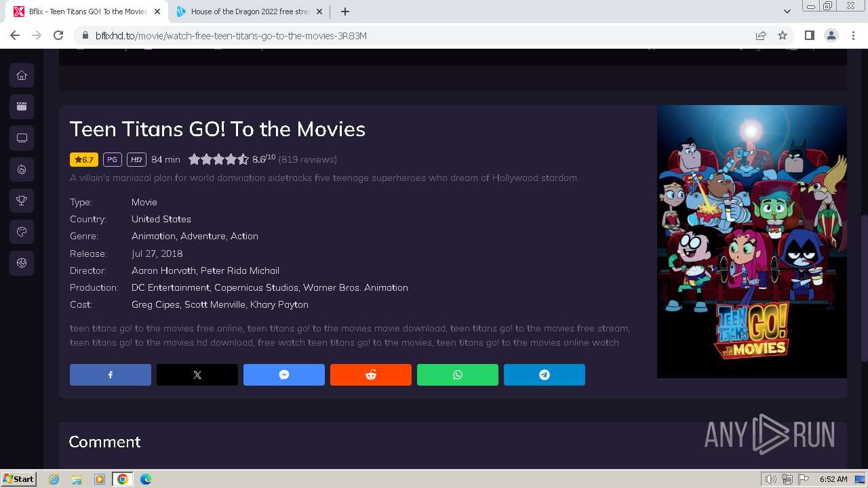Click the Jul 27, 2018 release date
This screenshot has width=868, height=488.
pyautogui.click(x=157, y=253)
